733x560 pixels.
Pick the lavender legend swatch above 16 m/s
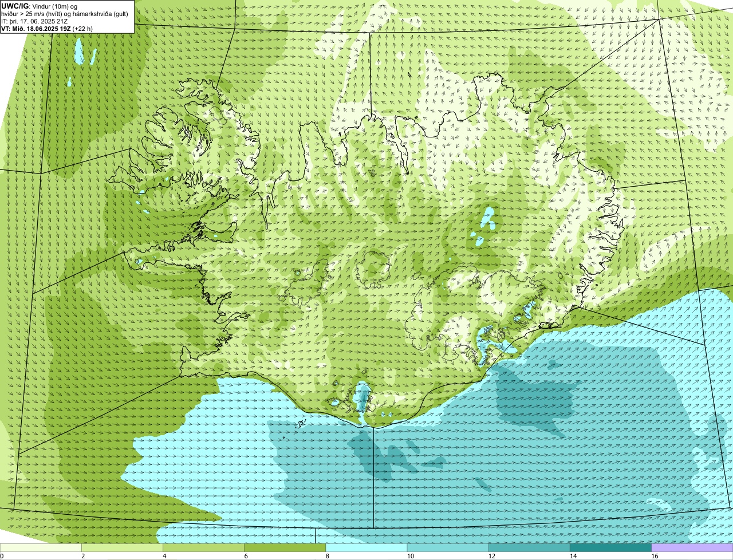tap(692, 548)
